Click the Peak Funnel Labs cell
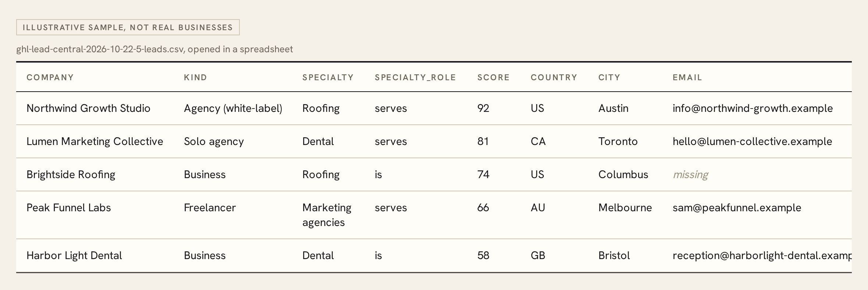 point(68,208)
